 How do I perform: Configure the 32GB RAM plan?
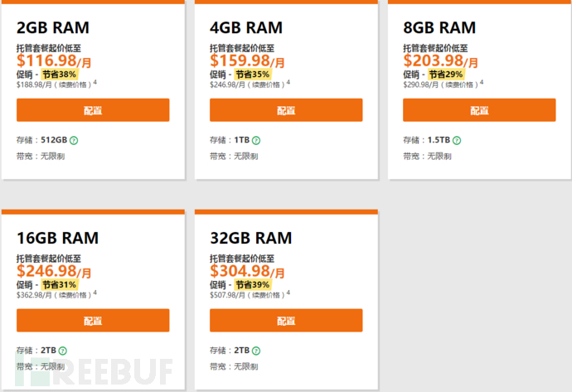(286, 321)
